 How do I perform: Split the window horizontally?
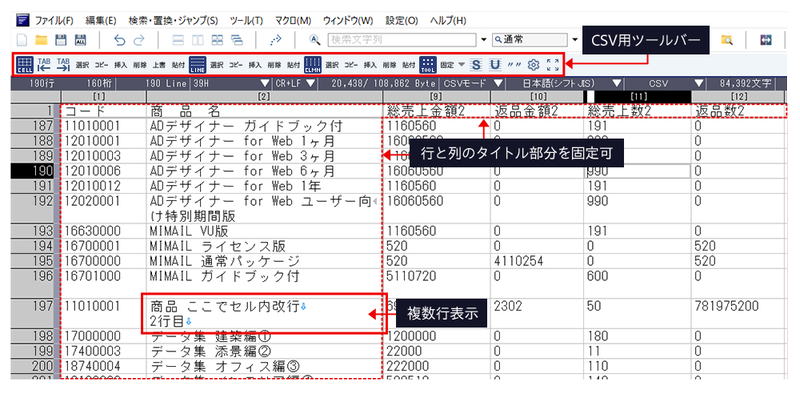point(178,40)
